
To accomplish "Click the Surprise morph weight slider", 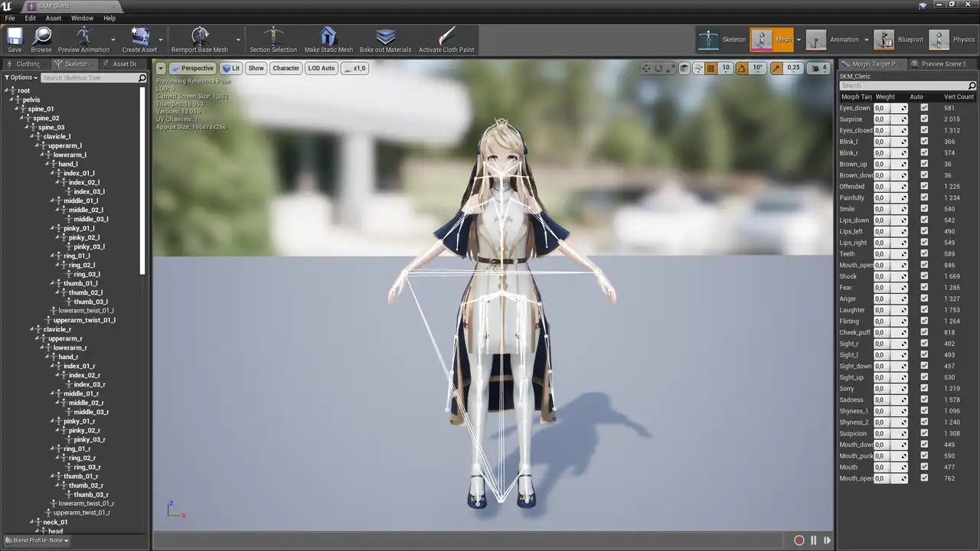I will (890, 119).
